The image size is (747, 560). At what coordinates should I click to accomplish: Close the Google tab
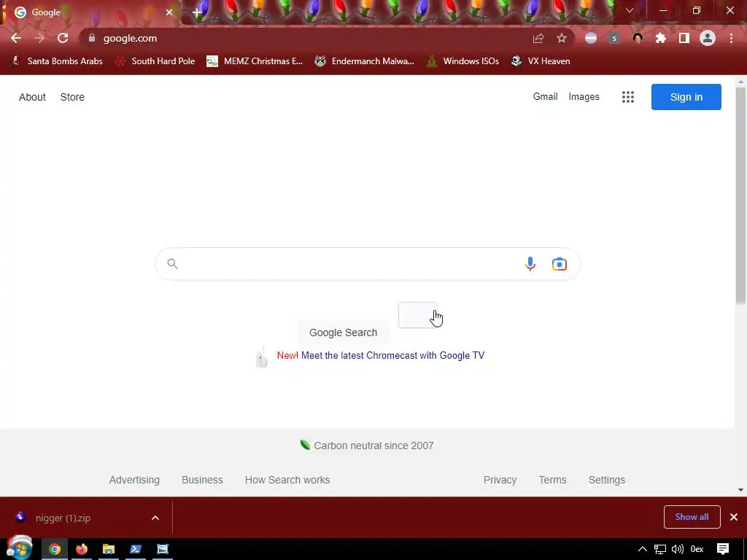[169, 12]
